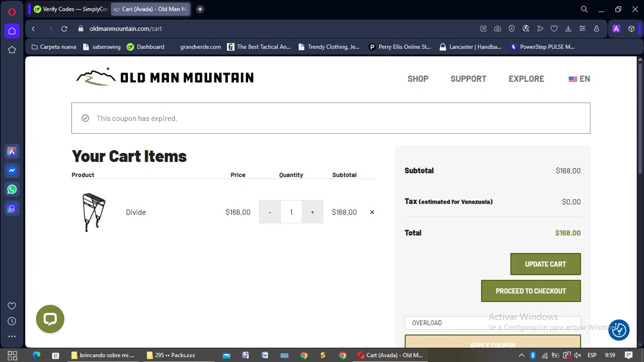Open history clock in sidebar

12,321
